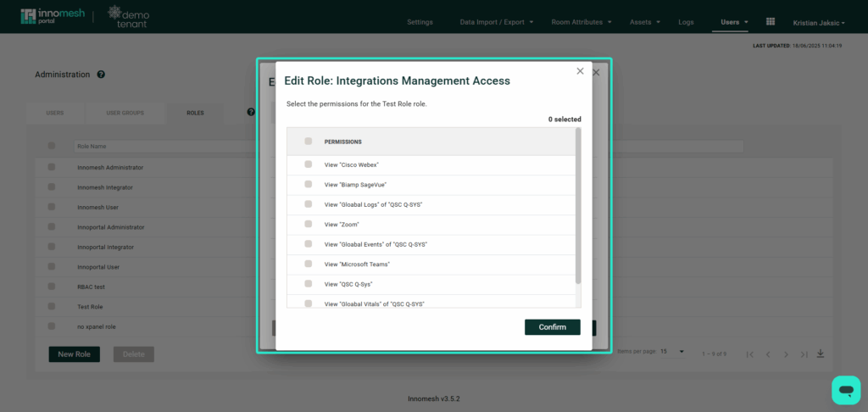Screen dimensions: 868x412
Task: Go to the previous page of roles
Action: [x=768, y=354]
